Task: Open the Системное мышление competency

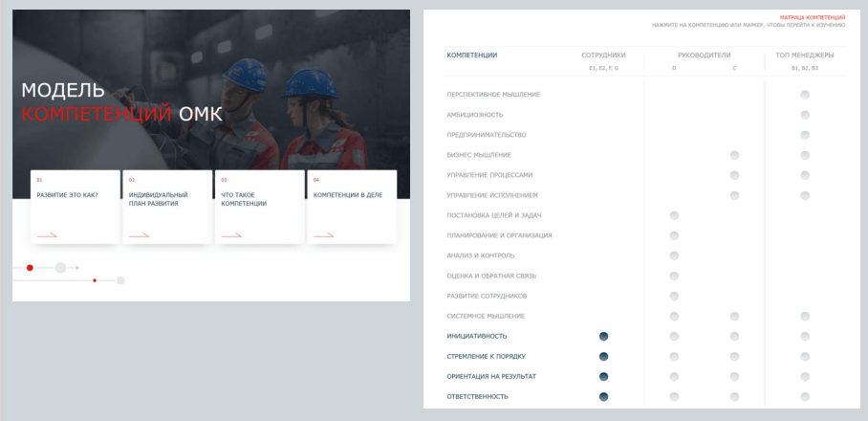Action: 486,317
